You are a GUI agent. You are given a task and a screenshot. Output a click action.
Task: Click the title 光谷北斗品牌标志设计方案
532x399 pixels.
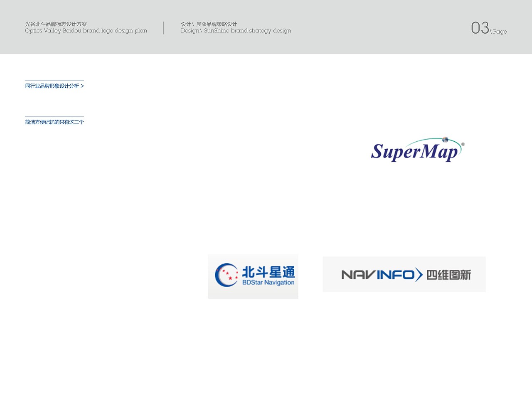(x=56, y=24)
